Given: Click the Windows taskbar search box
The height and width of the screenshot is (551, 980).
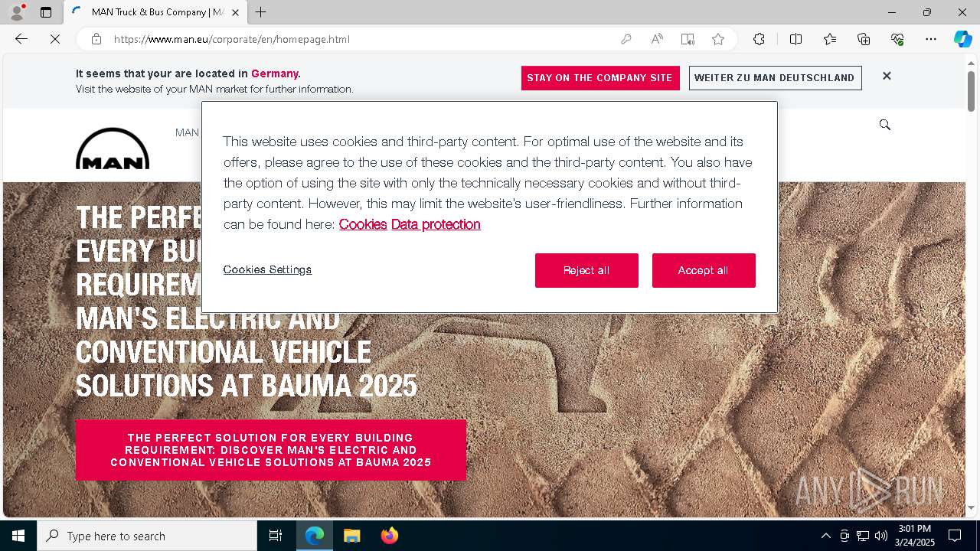Looking at the screenshot, I should (147, 536).
